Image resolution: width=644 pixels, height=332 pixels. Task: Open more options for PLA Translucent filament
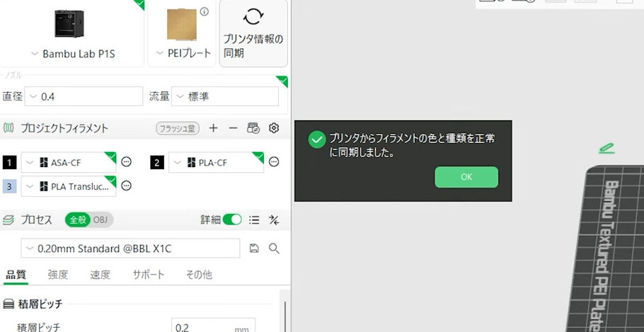pos(127,185)
